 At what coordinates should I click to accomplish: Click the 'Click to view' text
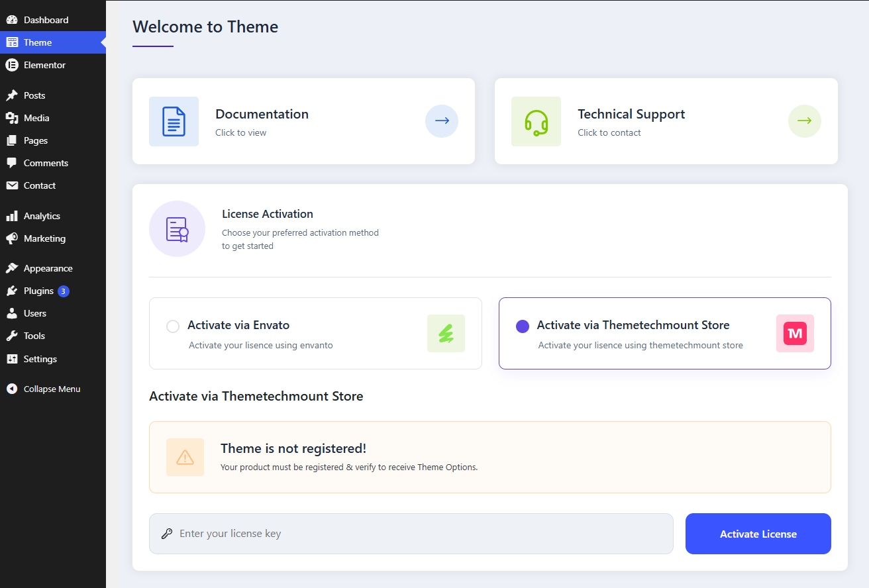click(241, 132)
